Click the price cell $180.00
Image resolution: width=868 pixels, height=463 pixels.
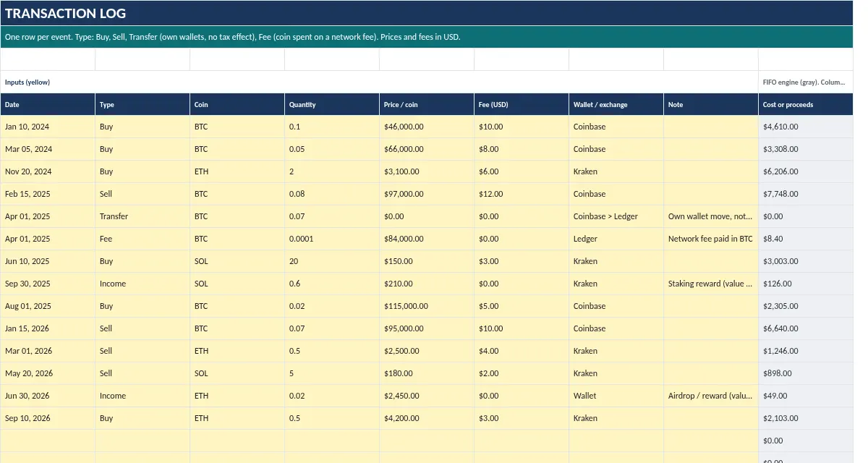(427, 373)
